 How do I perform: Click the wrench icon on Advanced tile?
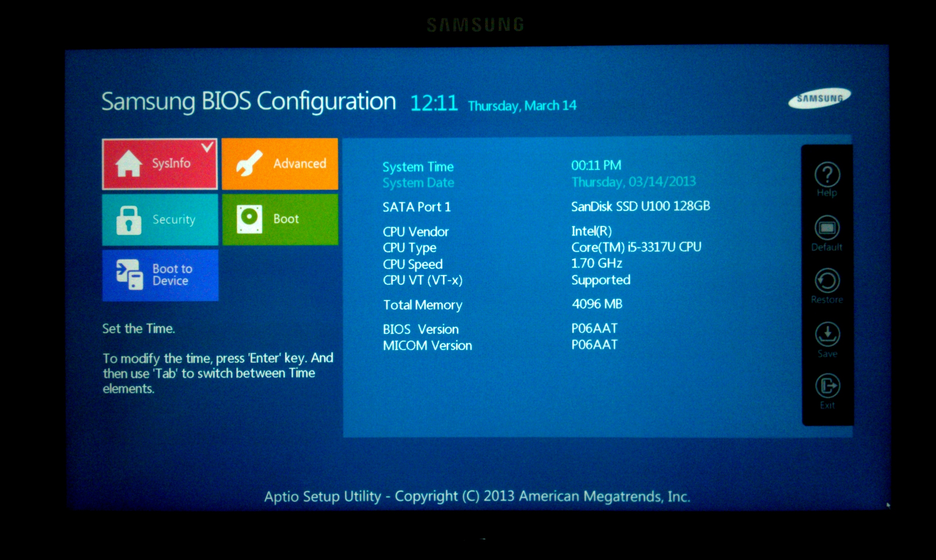[x=249, y=163]
